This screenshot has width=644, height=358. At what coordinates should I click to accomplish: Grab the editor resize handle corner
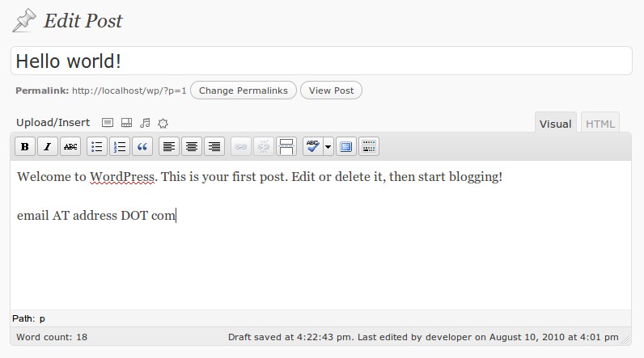click(x=626, y=339)
